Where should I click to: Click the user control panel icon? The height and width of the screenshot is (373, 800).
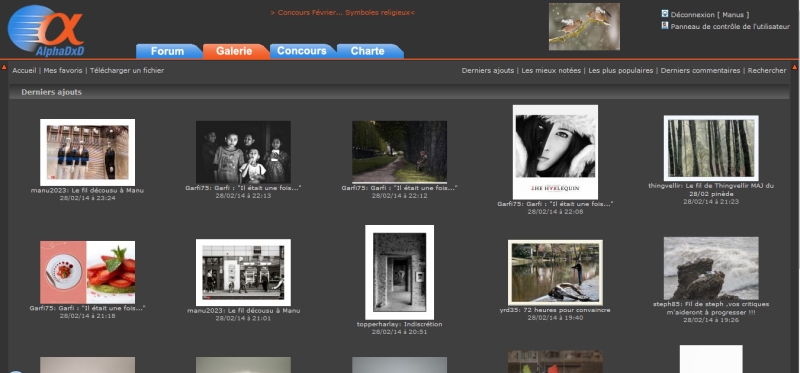[x=665, y=26]
